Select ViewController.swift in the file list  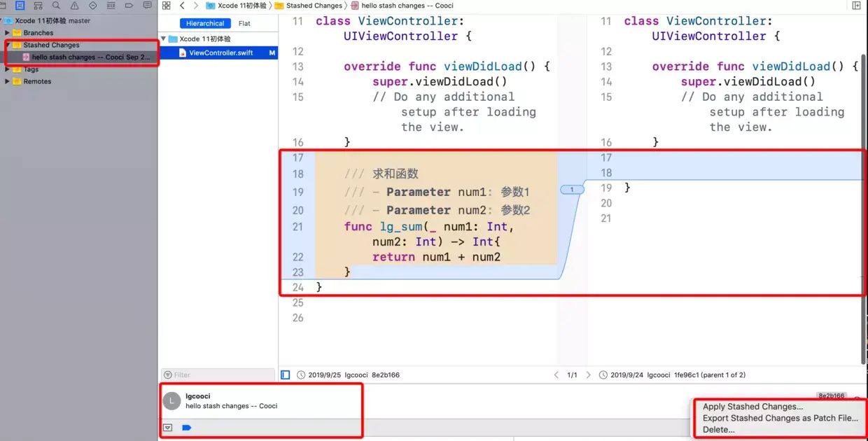coord(218,52)
